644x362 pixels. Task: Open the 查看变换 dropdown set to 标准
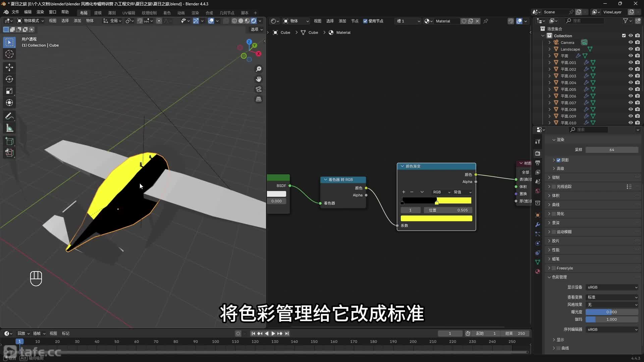tap(612, 297)
